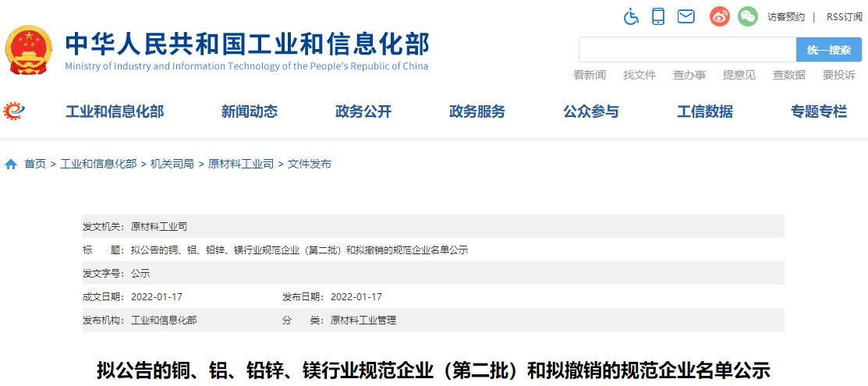Go to 工业和信息化部 in breadcrumb
The width and height of the screenshot is (868, 386).
pyautogui.click(x=98, y=165)
